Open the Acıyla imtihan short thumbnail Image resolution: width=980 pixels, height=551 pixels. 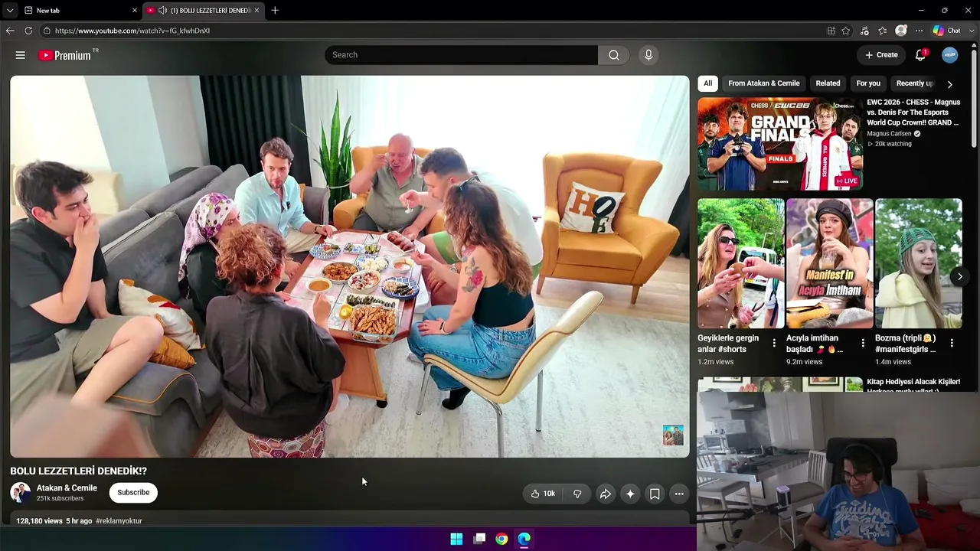pyautogui.click(x=830, y=264)
